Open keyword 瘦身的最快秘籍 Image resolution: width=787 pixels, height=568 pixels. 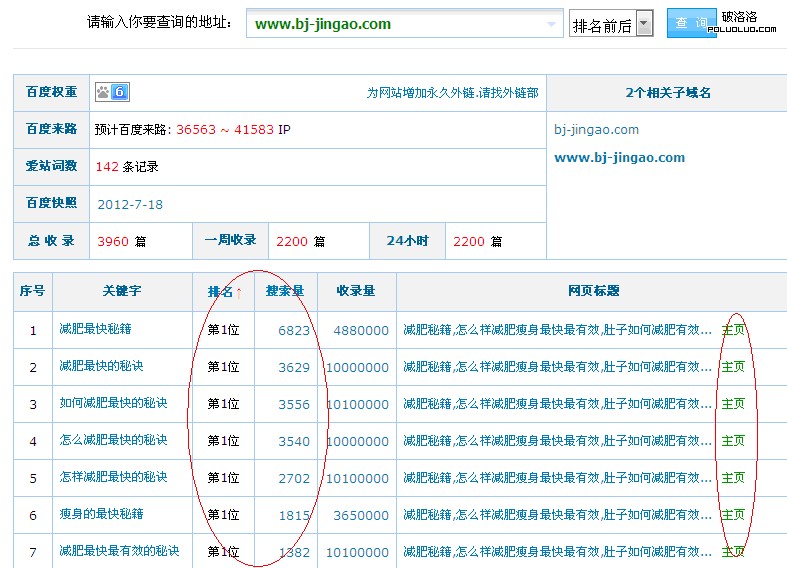point(101,514)
